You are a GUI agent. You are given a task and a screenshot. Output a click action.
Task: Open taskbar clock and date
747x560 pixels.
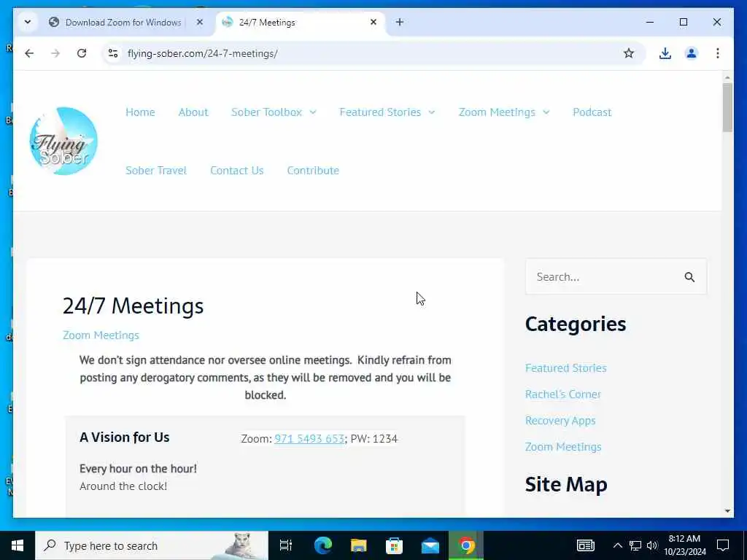tap(684, 545)
